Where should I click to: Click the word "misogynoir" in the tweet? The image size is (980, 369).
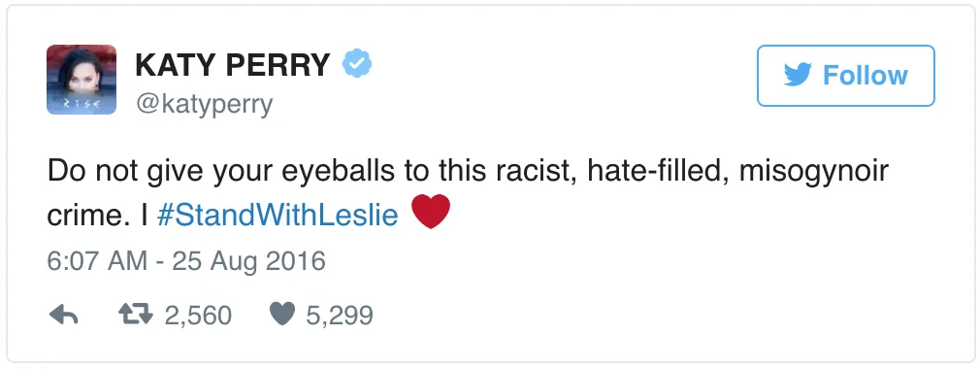(813, 172)
